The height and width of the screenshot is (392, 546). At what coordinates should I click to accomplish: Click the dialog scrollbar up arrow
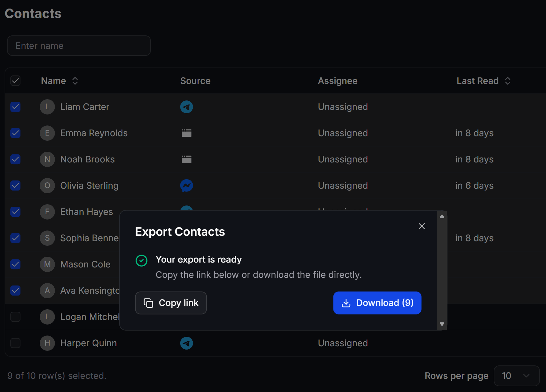pyautogui.click(x=442, y=216)
